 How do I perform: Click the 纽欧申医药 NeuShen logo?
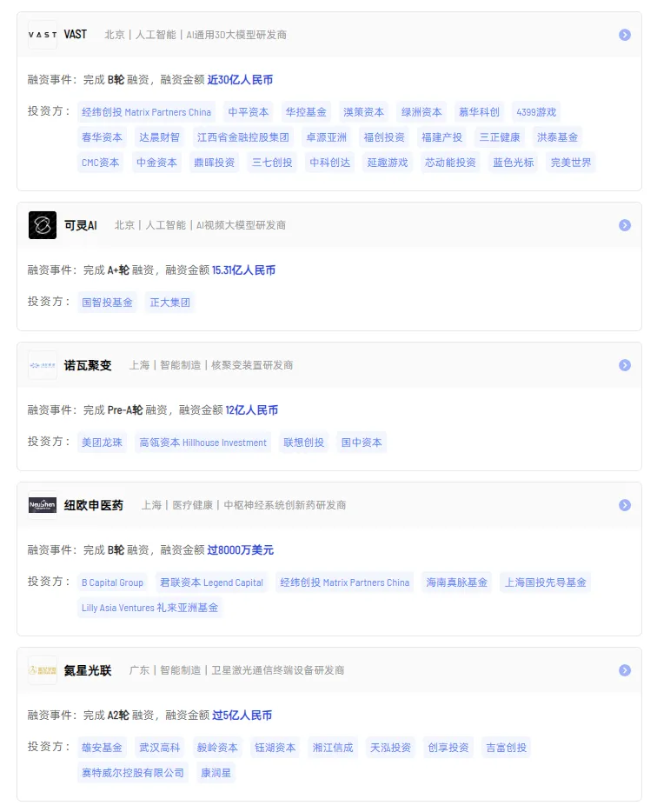click(43, 505)
